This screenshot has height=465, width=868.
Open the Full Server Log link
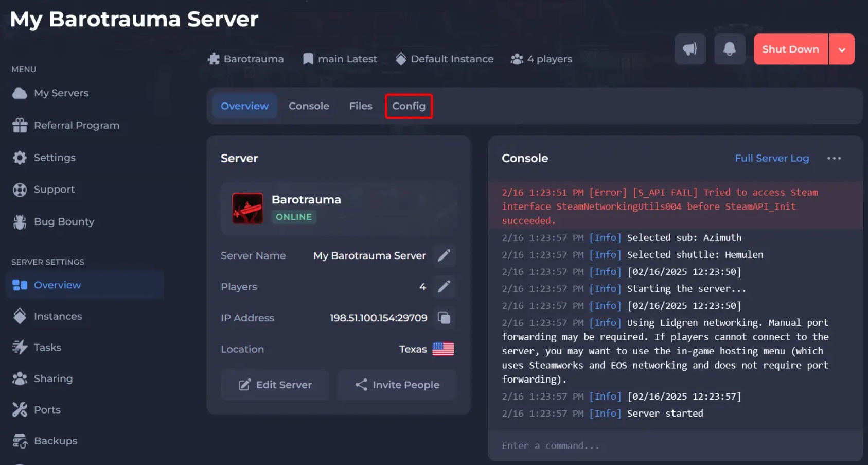[771, 159]
